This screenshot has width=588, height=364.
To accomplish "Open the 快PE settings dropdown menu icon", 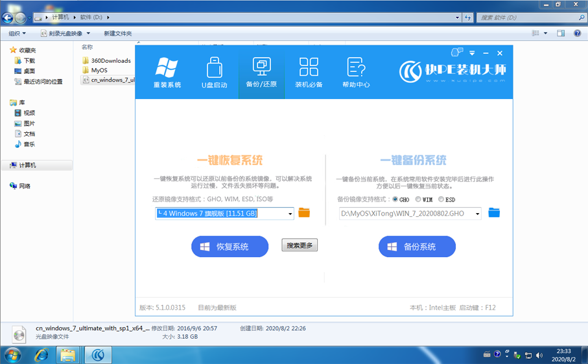I will coord(472,53).
